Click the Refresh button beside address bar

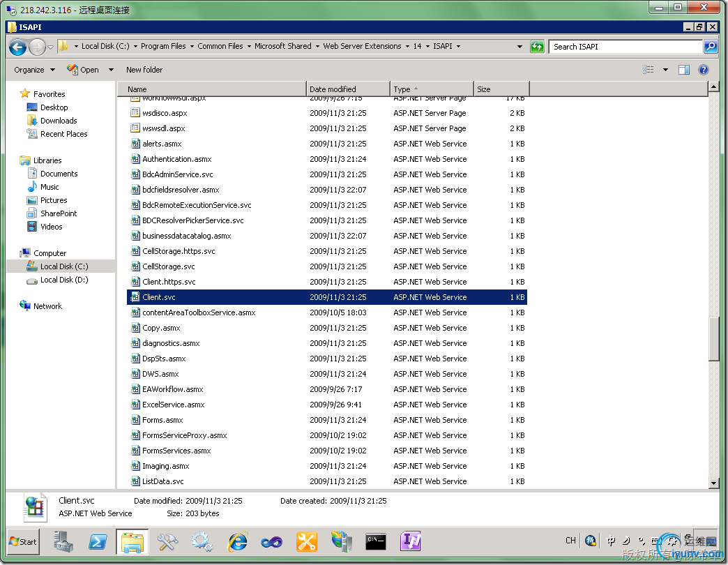coord(537,47)
